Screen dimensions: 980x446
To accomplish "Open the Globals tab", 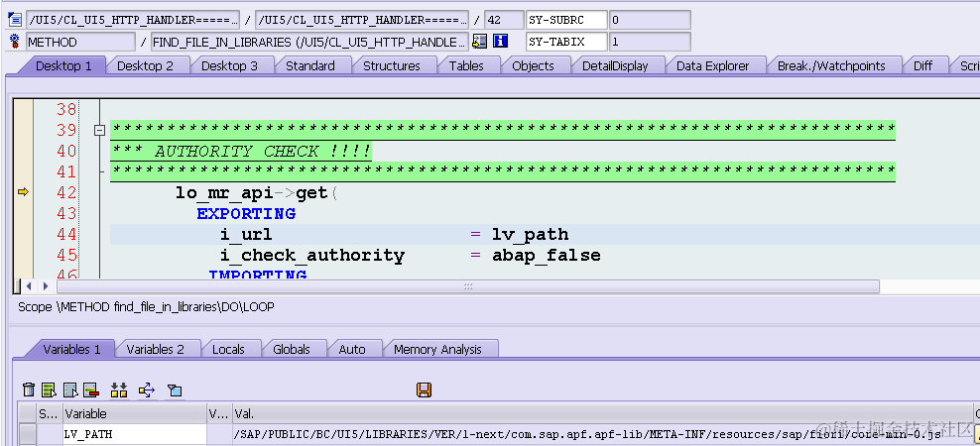I will point(292,349).
